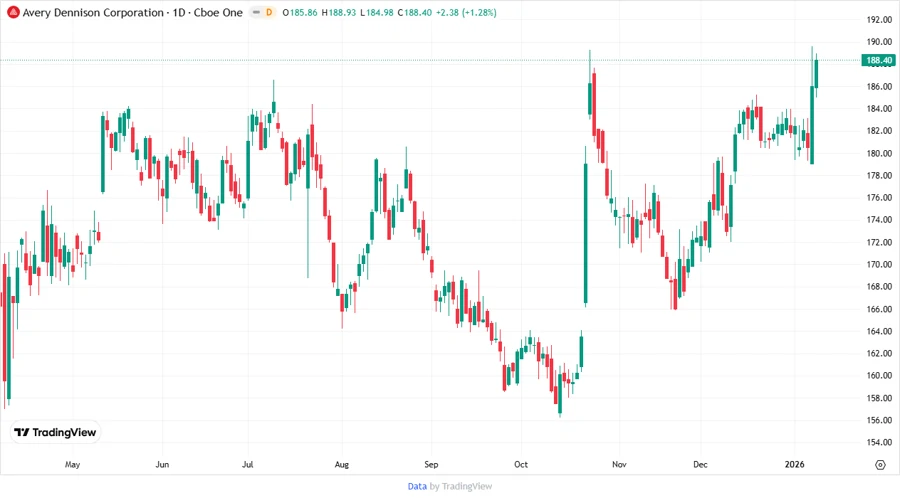Viewport: 900px width, 498px height.
Task: Click the Oct label on time axis
Action: tap(521, 464)
